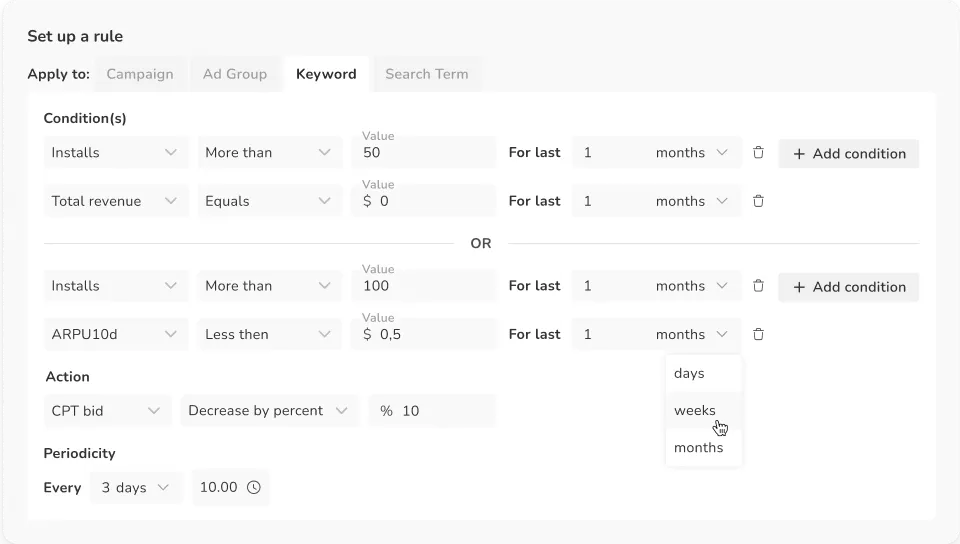960x544 pixels.
Task: Choose weeks from the period list
Action: (x=695, y=410)
